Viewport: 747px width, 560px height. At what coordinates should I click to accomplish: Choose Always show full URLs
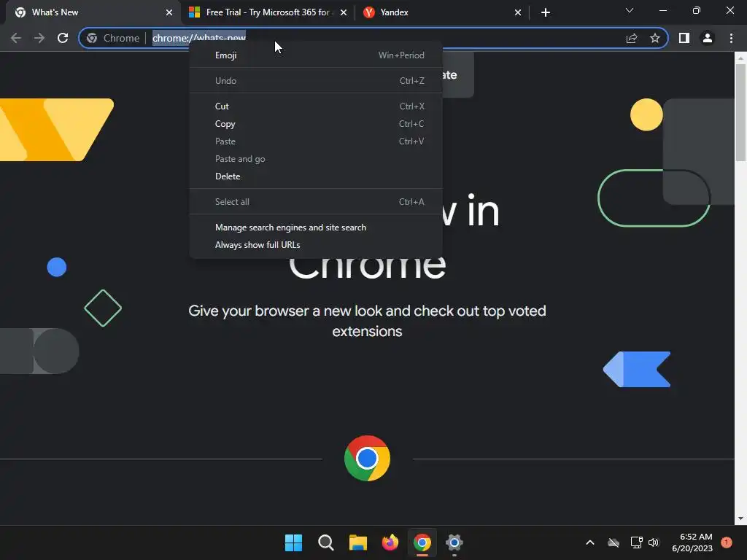[x=316, y=245]
